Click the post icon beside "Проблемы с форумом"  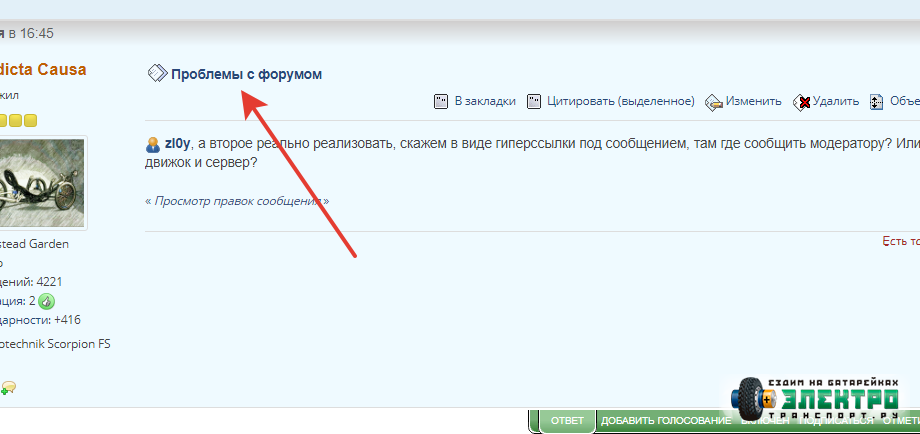[x=157, y=74]
